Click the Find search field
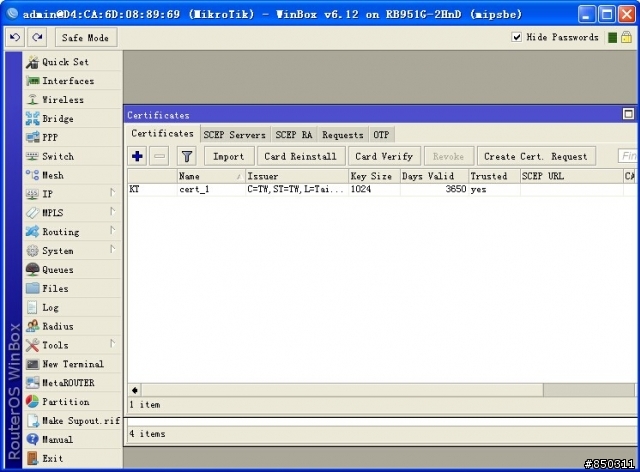The width and height of the screenshot is (640, 472). [628, 156]
